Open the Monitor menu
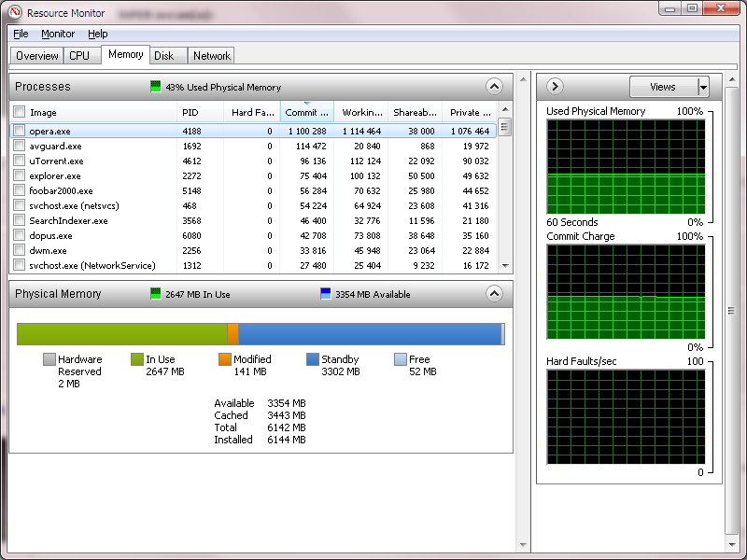 click(x=58, y=34)
